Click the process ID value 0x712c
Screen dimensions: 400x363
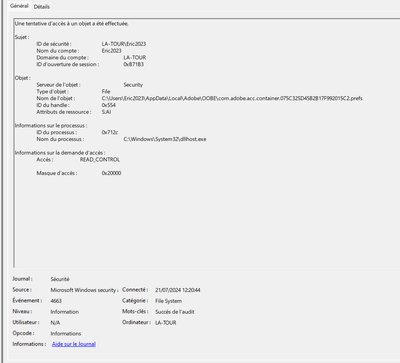pyautogui.click(x=110, y=132)
